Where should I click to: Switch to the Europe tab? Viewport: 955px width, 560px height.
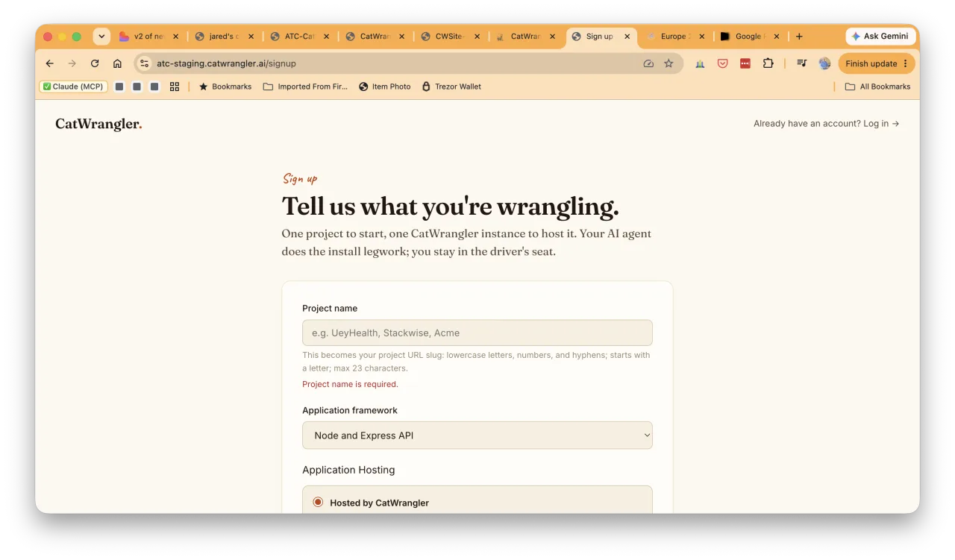[x=675, y=36]
